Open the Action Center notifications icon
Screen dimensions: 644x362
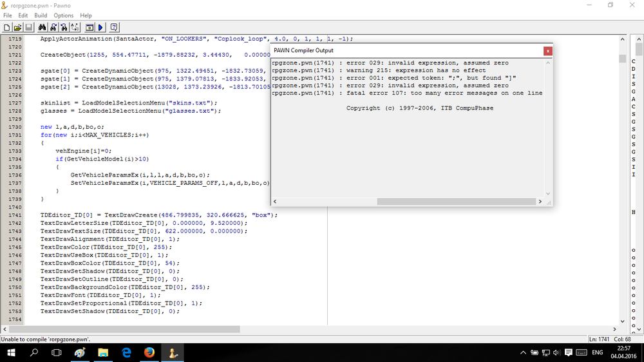coord(569,352)
